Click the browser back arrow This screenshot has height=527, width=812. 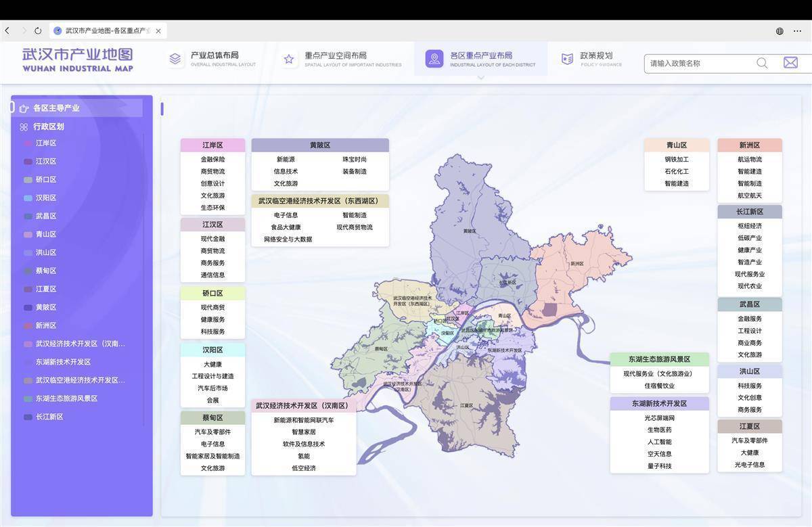(7, 31)
